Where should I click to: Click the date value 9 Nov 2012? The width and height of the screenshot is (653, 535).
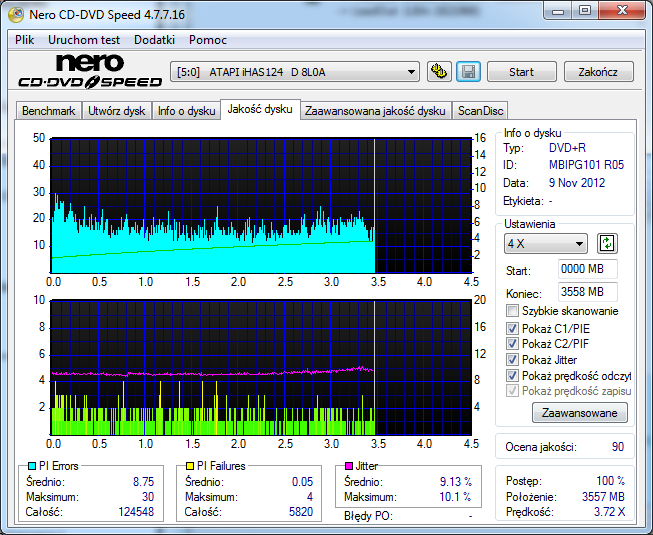click(x=577, y=183)
